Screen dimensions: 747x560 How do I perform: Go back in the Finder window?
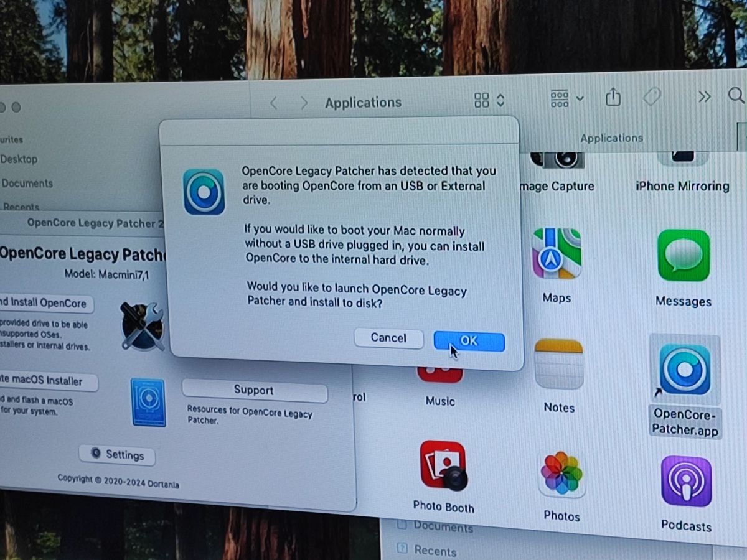(x=273, y=103)
